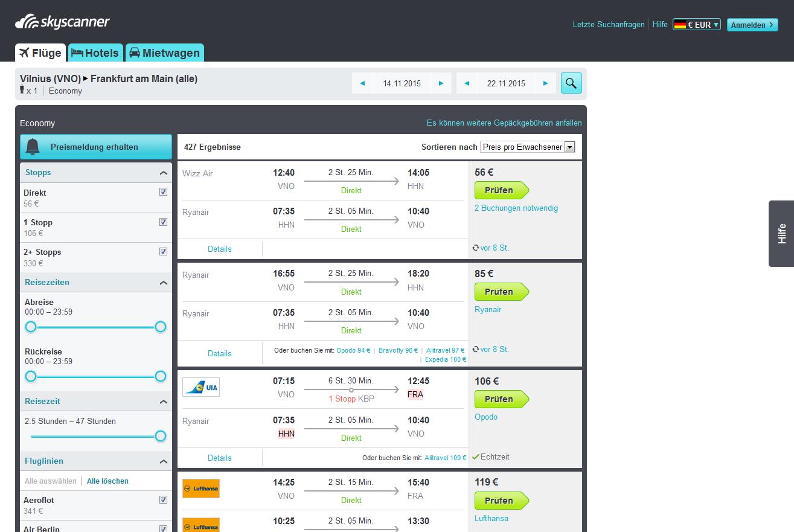Uncheck the Direkt stops filter
The image size is (794, 532).
(163, 192)
